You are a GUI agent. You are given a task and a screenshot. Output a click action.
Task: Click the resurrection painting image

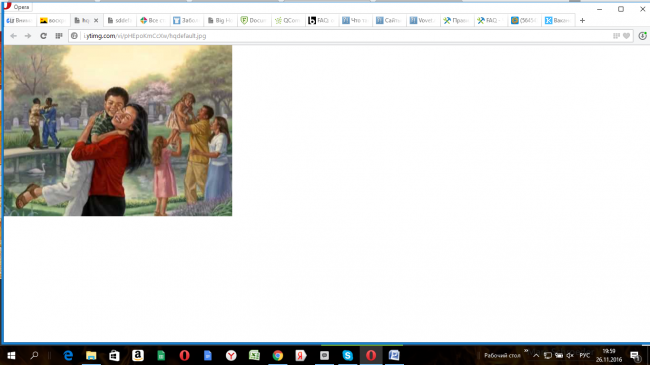(x=118, y=131)
